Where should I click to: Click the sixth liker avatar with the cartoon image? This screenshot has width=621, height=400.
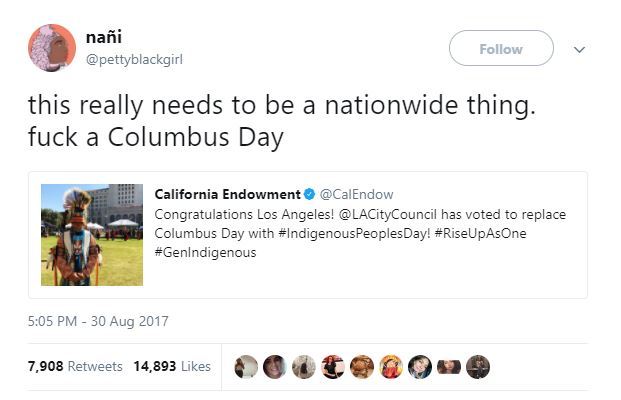click(x=391, y=367)
